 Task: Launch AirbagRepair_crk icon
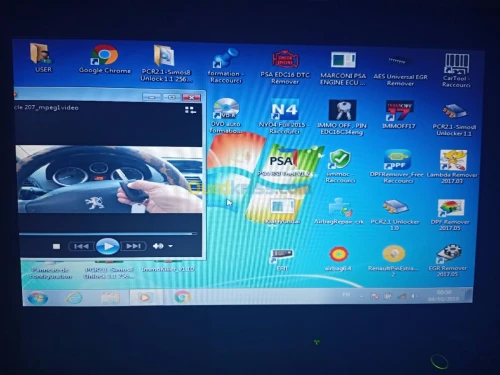339,207
